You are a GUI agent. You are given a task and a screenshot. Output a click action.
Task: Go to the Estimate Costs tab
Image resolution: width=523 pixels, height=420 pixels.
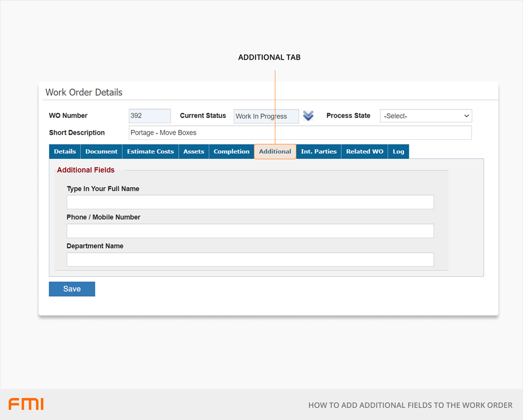coord(150,152)
